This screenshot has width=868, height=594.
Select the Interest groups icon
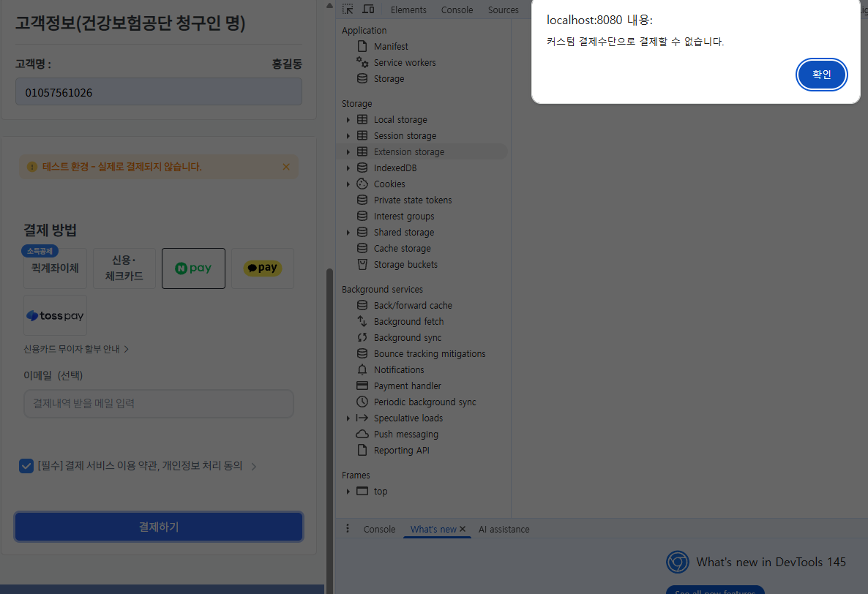[x=362, y=216]
